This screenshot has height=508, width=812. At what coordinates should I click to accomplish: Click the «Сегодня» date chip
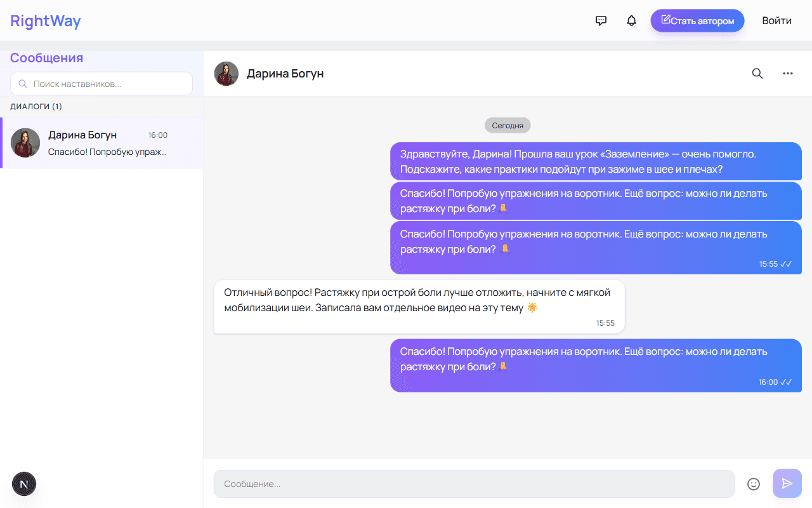pyautogui.click(x=507, y=126)
